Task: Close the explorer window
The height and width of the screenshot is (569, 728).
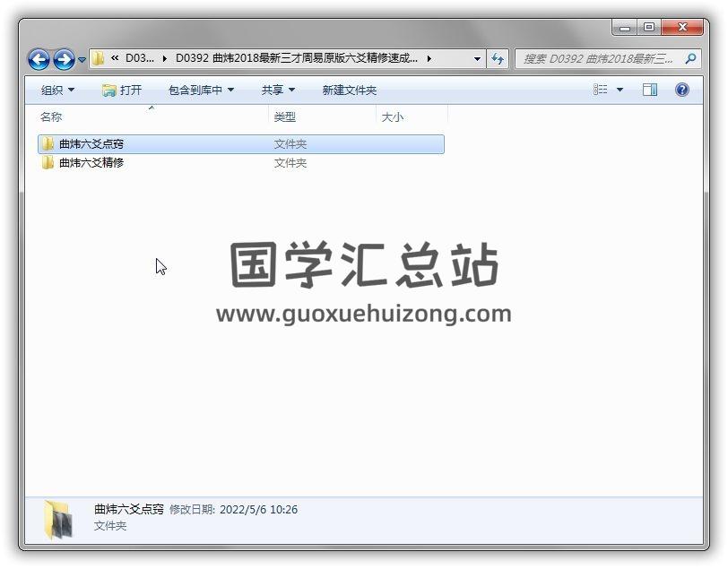Action: (682, 28)
